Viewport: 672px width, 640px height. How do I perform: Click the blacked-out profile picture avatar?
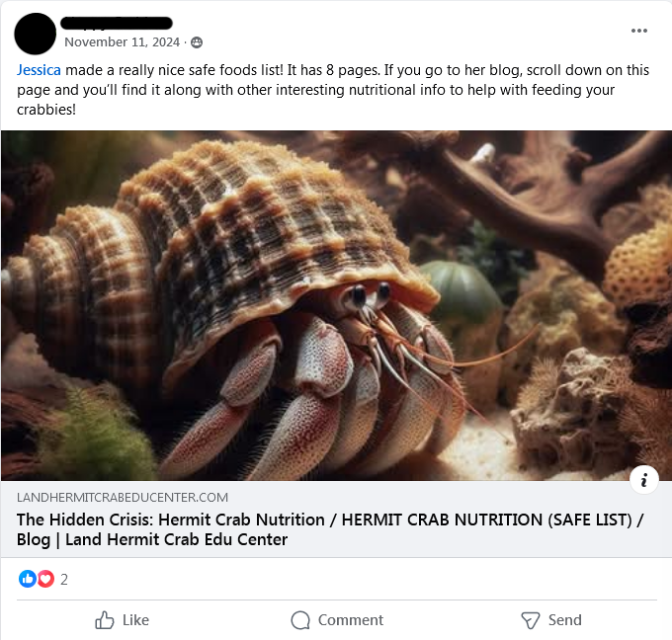[36, 34]
